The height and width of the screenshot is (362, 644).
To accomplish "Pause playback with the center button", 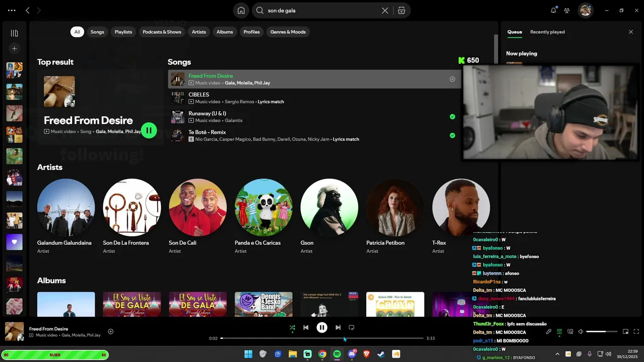I will 322,328.
